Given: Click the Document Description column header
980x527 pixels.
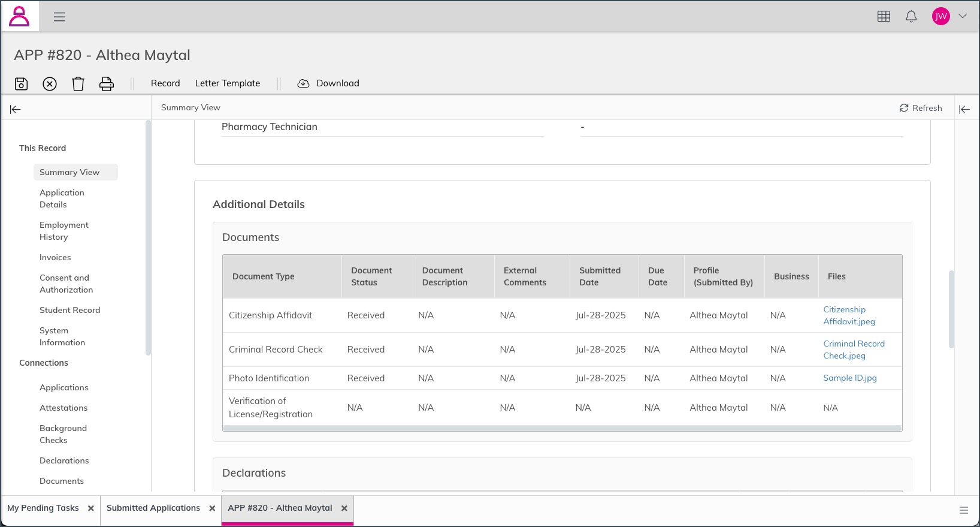Looking at the screenshot, I should (453, 276).
